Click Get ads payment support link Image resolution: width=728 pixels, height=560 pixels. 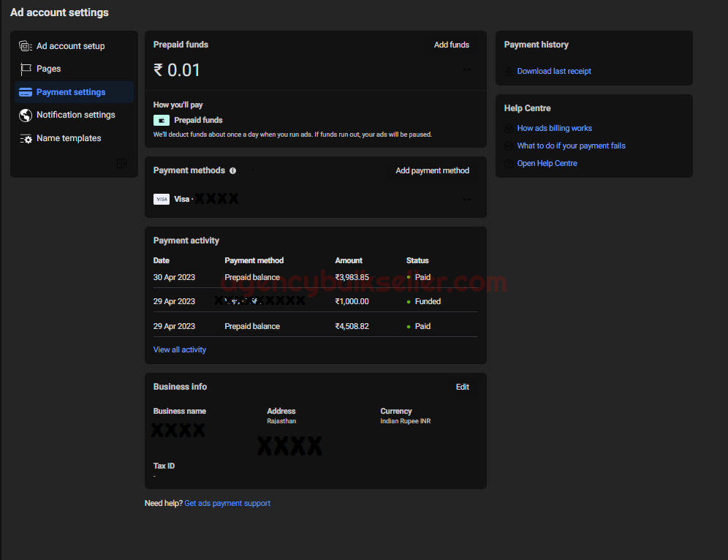[x=227, y=503]
